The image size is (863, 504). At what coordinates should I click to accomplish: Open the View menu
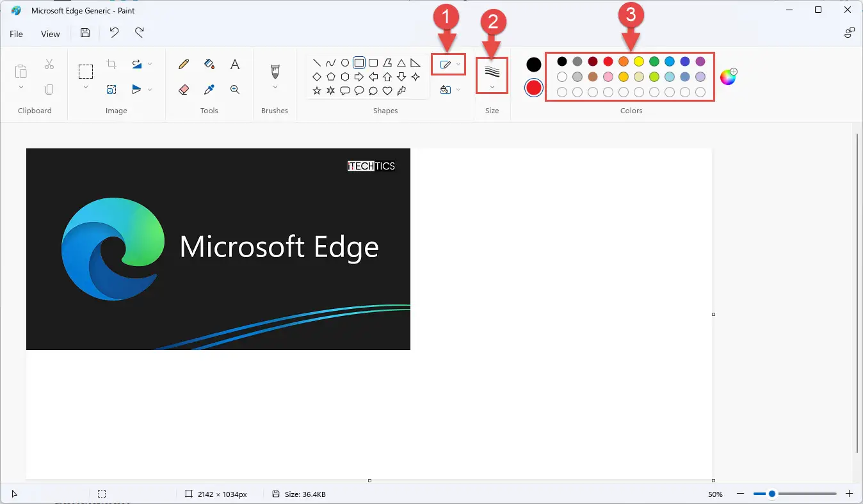(x=51, y=34)
